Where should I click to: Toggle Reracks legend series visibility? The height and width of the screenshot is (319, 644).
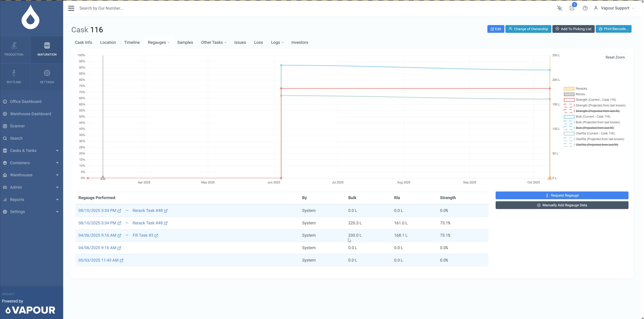pyautogui.click(x=581, y=88)
